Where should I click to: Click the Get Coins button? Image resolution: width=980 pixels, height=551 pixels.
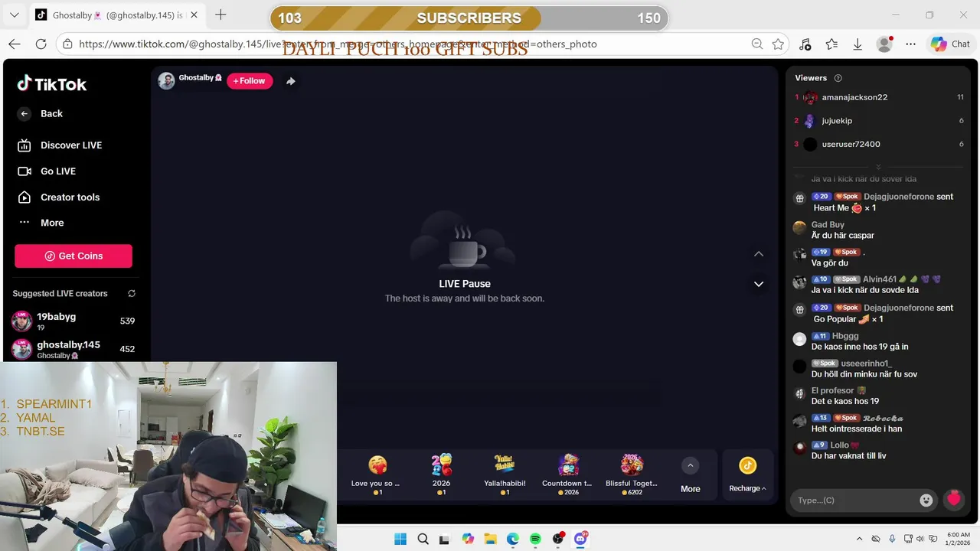[73, 256]
